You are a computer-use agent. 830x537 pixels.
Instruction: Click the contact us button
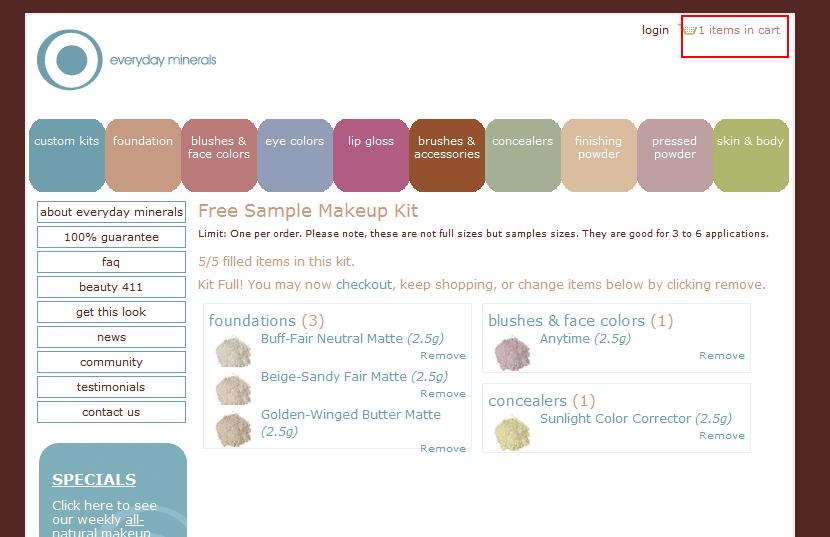tap(111, 412)
